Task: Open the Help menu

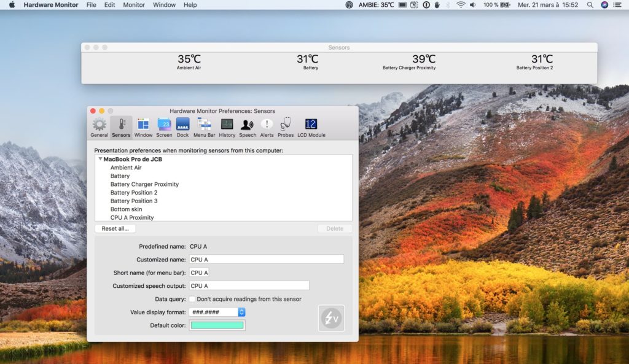Action: coord(190,5)
